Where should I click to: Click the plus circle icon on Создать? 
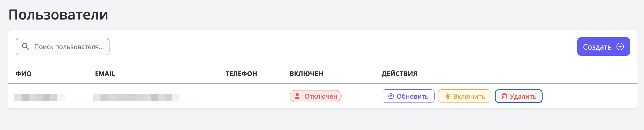[x=620, y=47]
